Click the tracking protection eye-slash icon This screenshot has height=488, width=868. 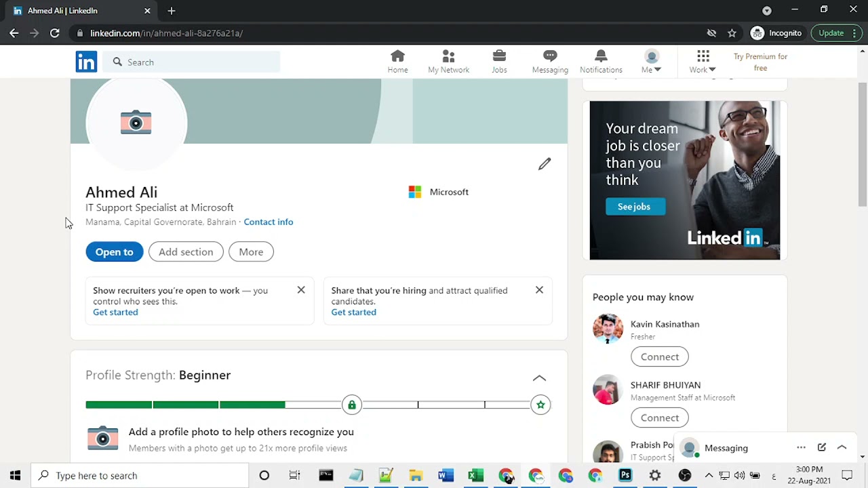click(x=711, y=33)
